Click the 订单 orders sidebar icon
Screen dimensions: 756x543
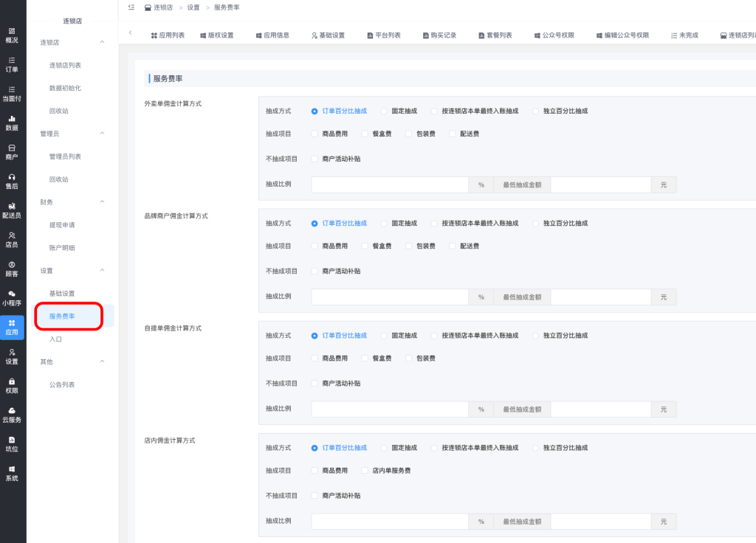(12, 64)
